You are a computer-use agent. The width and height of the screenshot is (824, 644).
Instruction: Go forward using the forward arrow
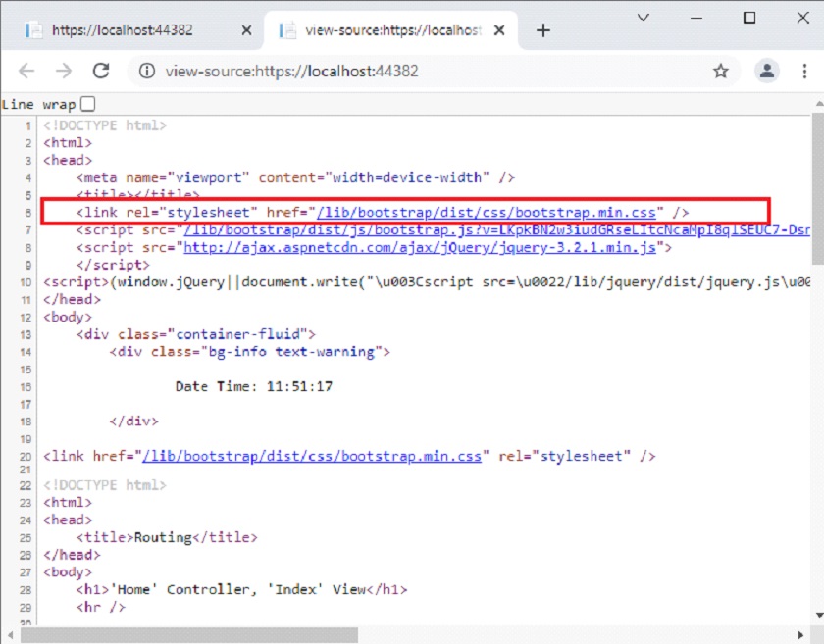[x=64, y=71]
